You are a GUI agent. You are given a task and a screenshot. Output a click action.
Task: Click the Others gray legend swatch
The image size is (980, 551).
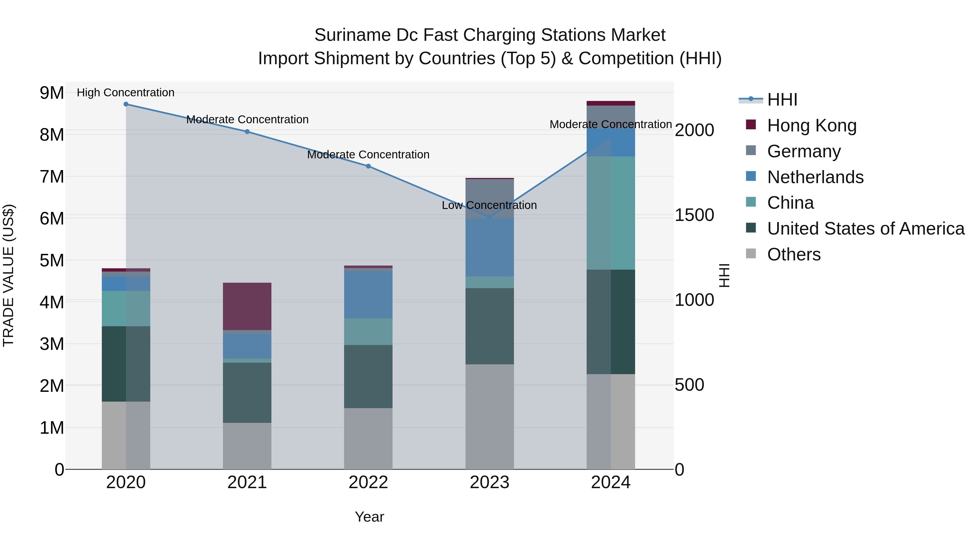[x=751, y=253]
